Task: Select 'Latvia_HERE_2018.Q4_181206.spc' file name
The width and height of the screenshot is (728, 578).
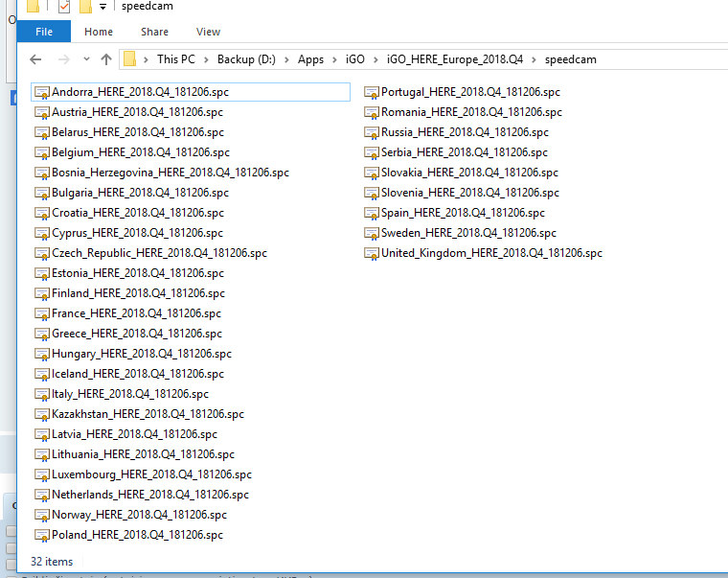Action: click(x=134, y=434)
